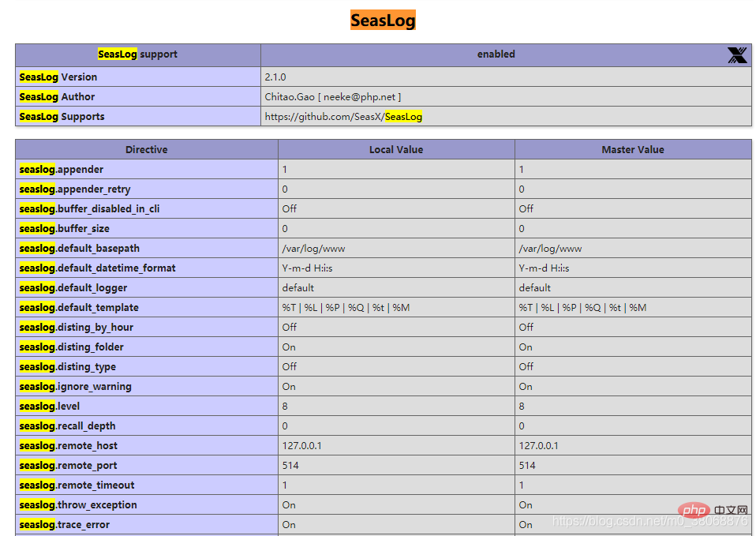Click local default_template value %T | %L | %P

click(346, 308)
